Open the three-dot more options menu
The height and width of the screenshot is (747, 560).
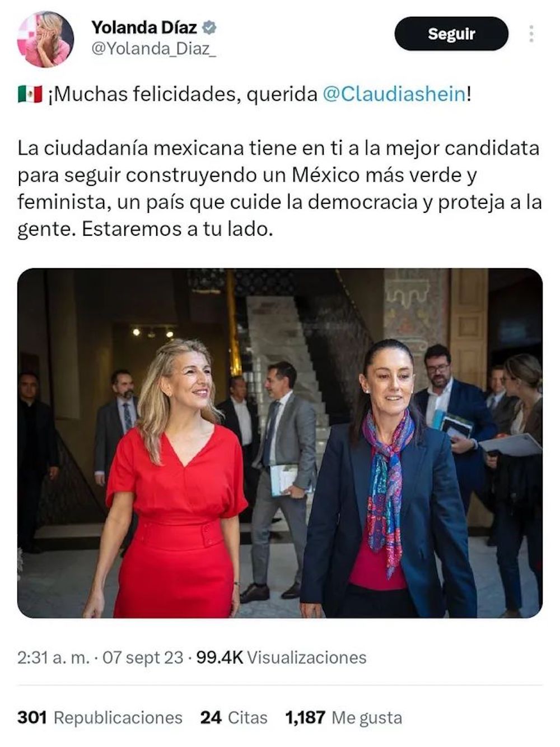click(x=531, y=34)
